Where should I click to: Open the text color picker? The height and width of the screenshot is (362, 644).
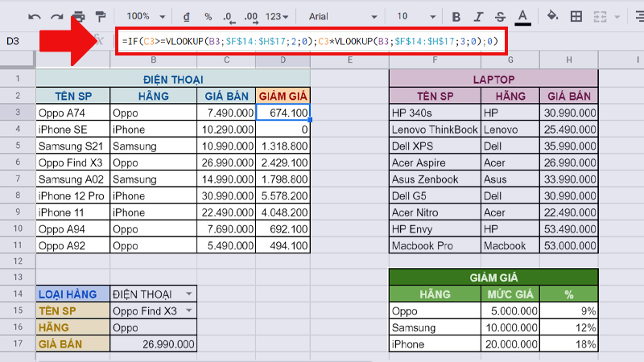pyautogui.click(x=522, y=16)
